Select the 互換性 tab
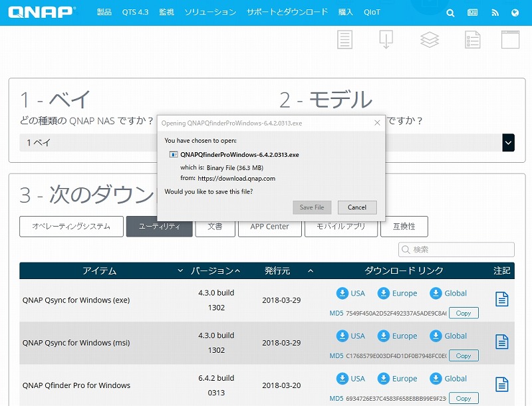Viewport: 532px width, 406px height. 404,227
